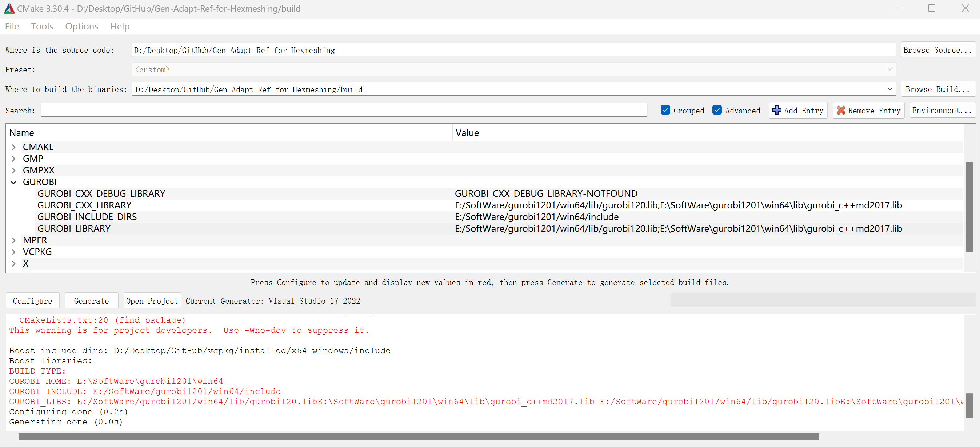Click into the Search input field
980x447 pixels.
click(343, 111)
